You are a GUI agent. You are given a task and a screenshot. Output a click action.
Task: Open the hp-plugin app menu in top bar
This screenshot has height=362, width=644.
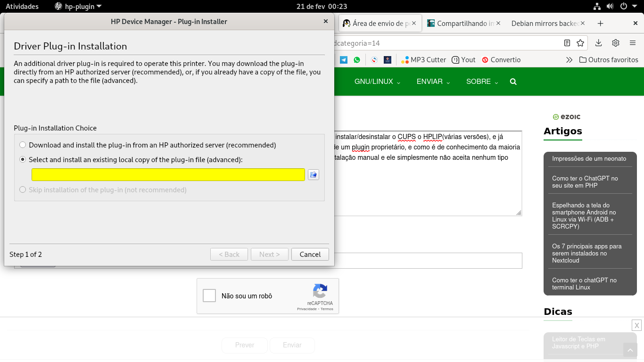[x=78, y=7]
